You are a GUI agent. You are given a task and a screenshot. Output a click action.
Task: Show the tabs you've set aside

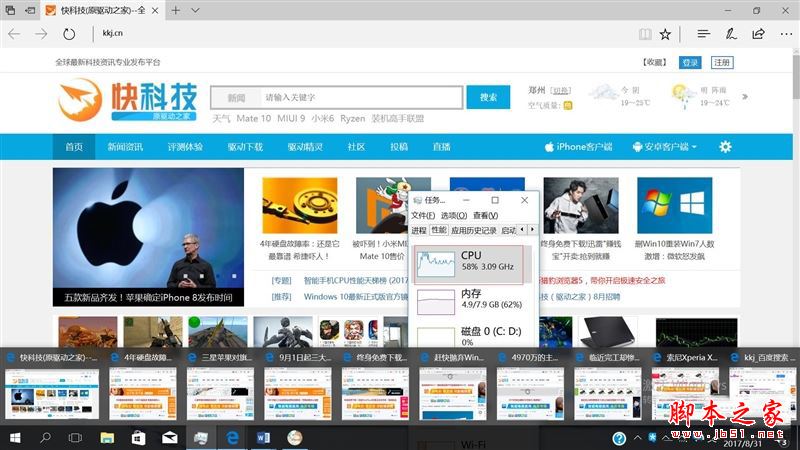(x=10, y=10)
